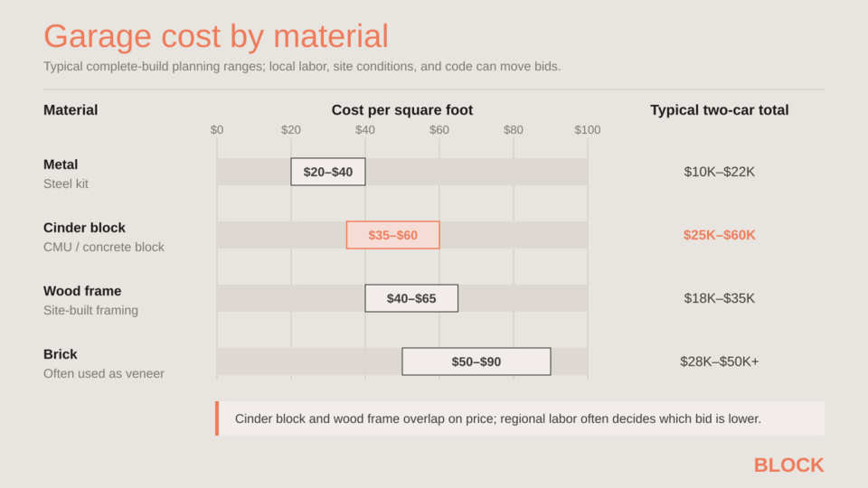Select the 'Wood frame' row label
This screenshot has width=868, height=488.
(82, 291)
